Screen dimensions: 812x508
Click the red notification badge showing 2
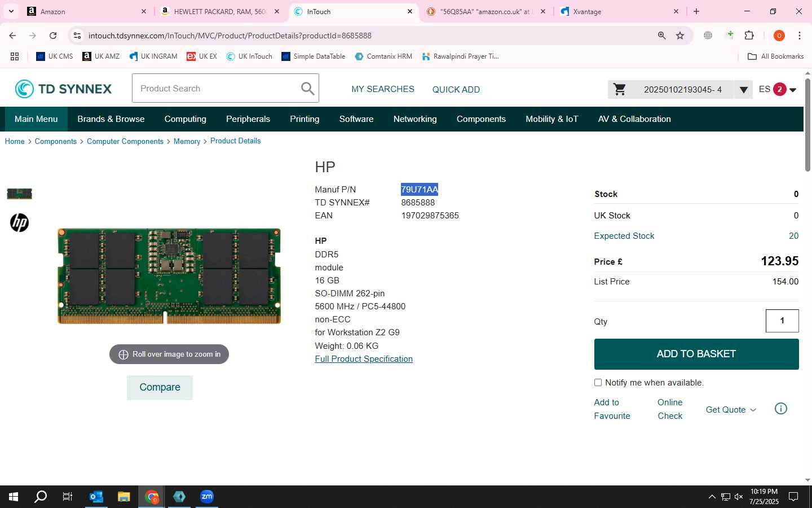point(779,89)
